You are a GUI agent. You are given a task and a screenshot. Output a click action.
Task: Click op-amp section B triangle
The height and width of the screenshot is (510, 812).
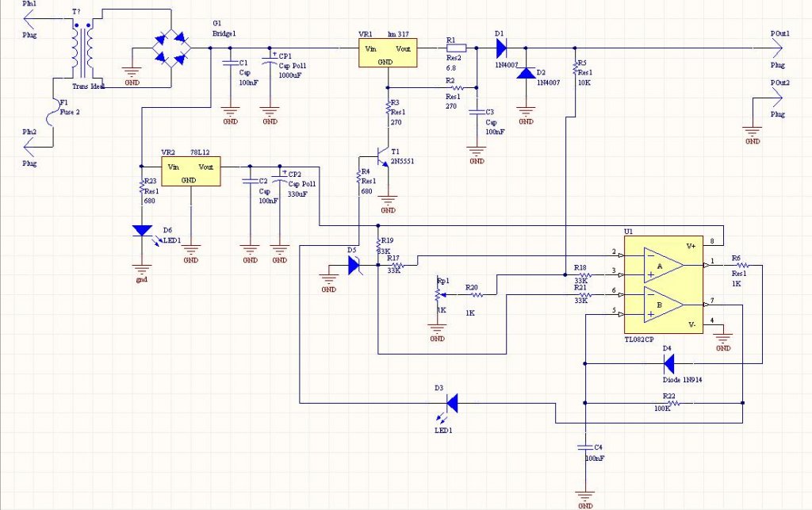[x=662, y=305]
